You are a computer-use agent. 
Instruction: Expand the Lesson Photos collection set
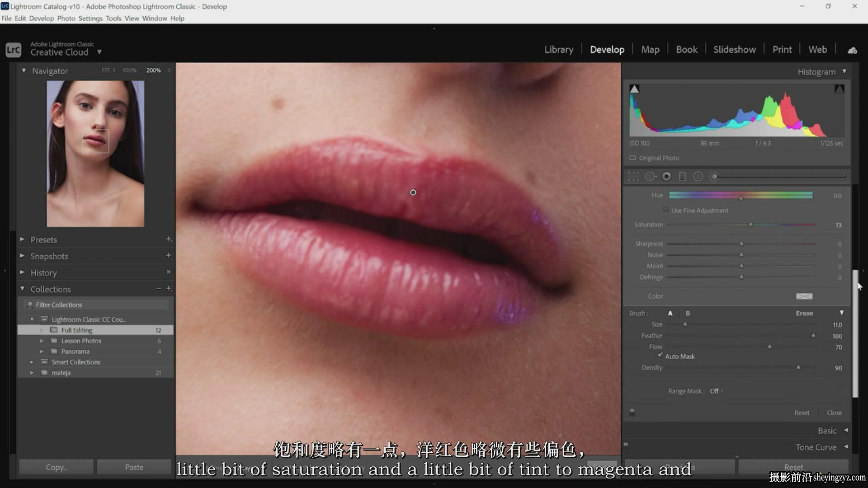[42, 341]
